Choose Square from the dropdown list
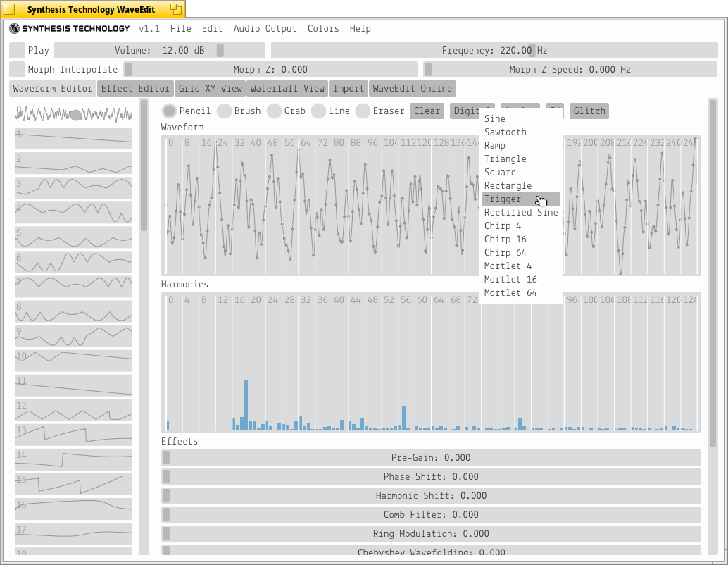728x565 pixels. [x=520, y=173]
